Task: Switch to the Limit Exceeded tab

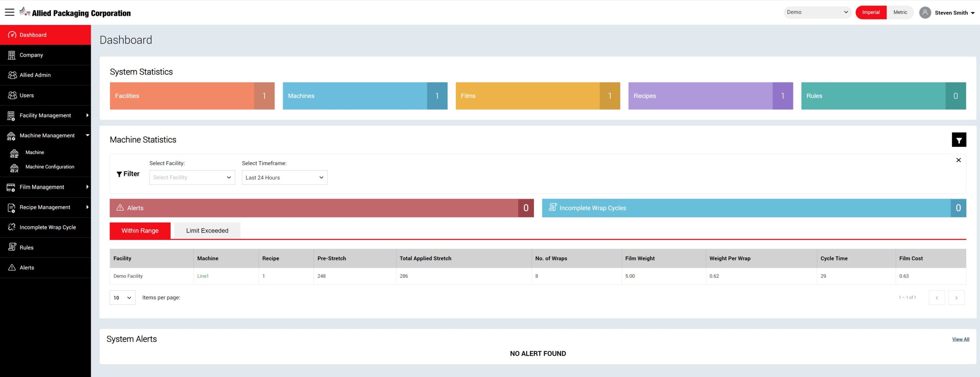Action: (207, 231)
